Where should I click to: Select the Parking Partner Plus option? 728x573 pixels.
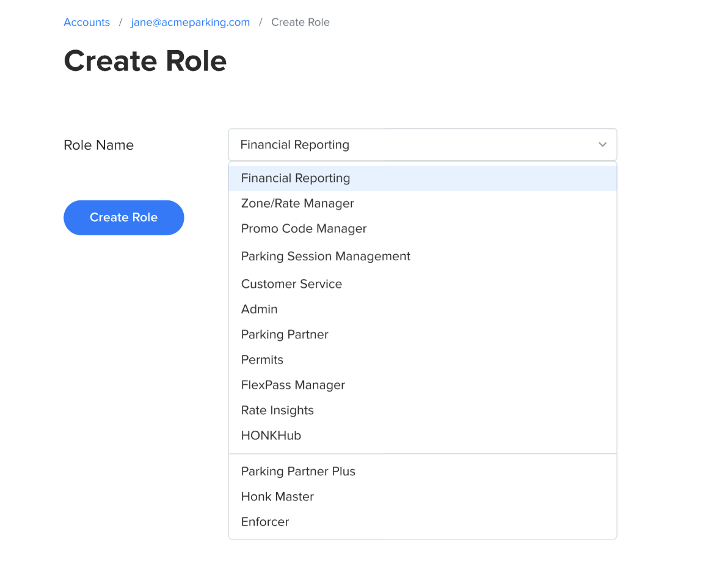coord(298,472)
